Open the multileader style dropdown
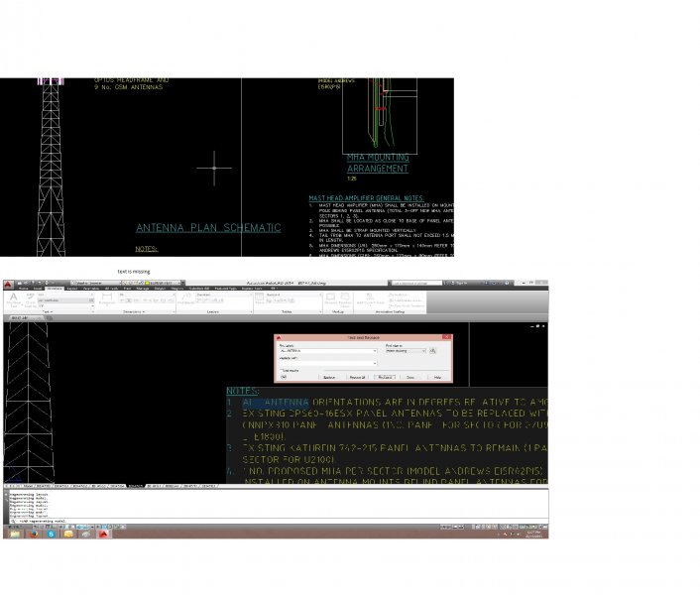 click(x=224, y=295)
